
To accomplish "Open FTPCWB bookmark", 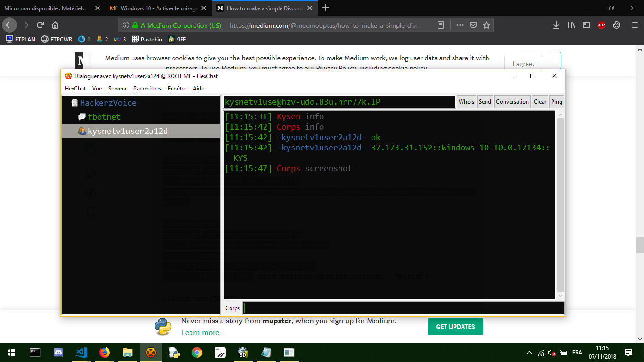I will click(57, 40).
